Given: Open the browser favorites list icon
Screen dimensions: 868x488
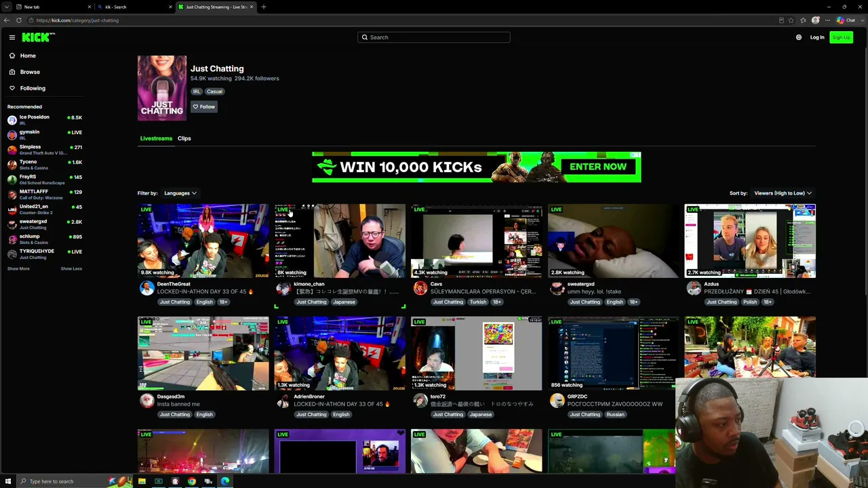Looking at the screenshot, I should pyautogui.click(x=803, y=20).
